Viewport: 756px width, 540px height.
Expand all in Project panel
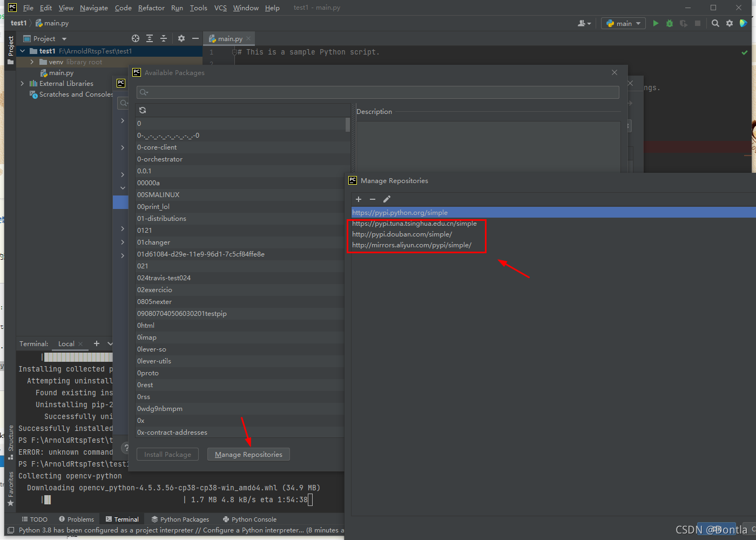[150, 38]
